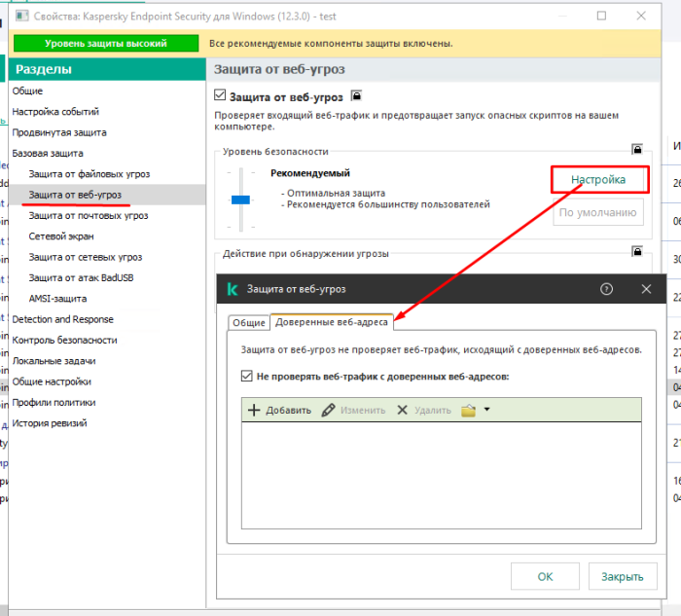Select AMSI-защита item
Image resolution: width=681 pixels, height=616 pixels.
pos(57,299)
